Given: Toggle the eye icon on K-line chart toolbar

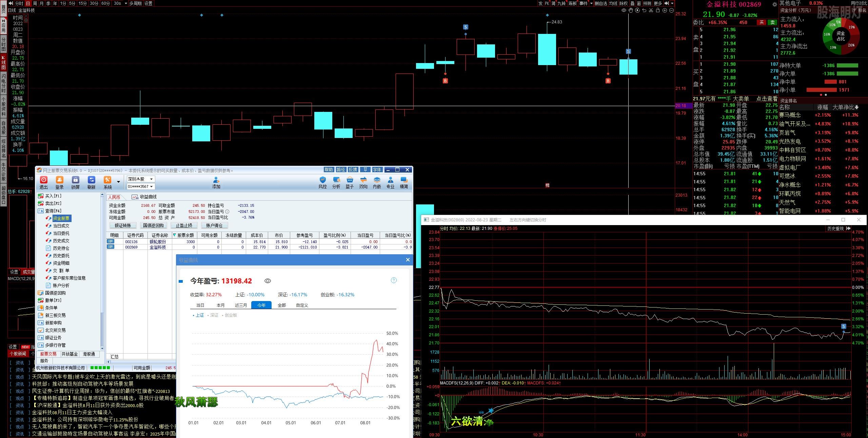Looking at the screenshot, I should coord(624,11).
